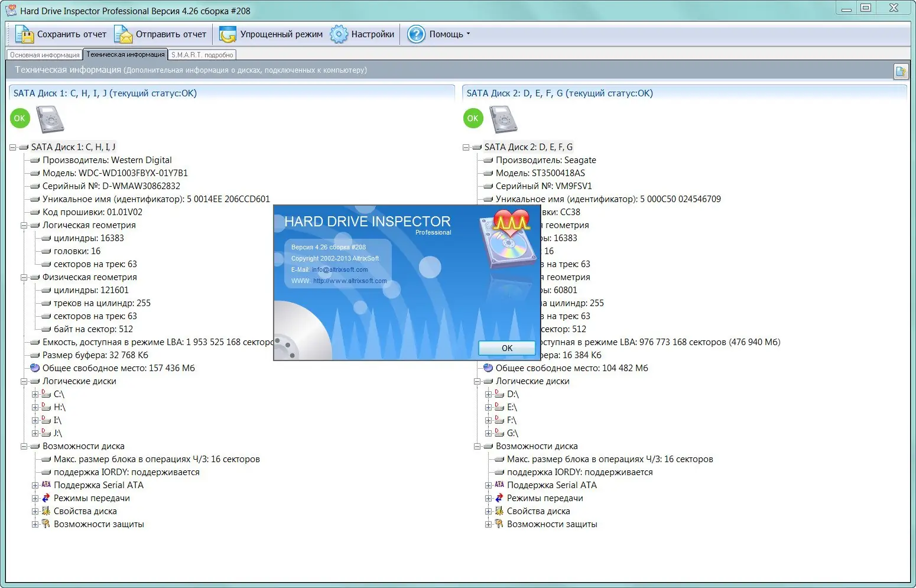
Task: Click the hard drive picture for Disk 2
Action: click(504, 119)
